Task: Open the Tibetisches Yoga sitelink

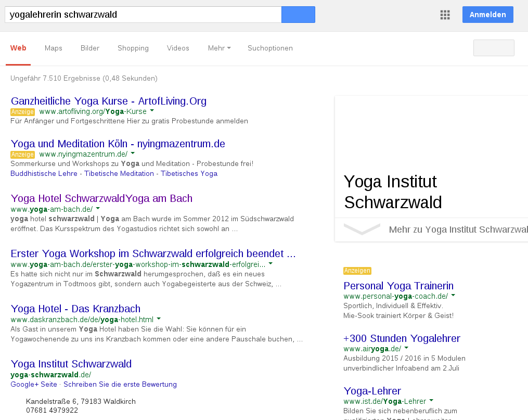Action: click(x=189, y=173)
